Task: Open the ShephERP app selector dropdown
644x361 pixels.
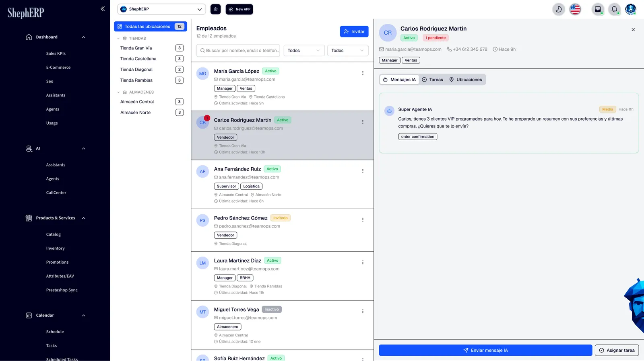Action: point(161,9)
